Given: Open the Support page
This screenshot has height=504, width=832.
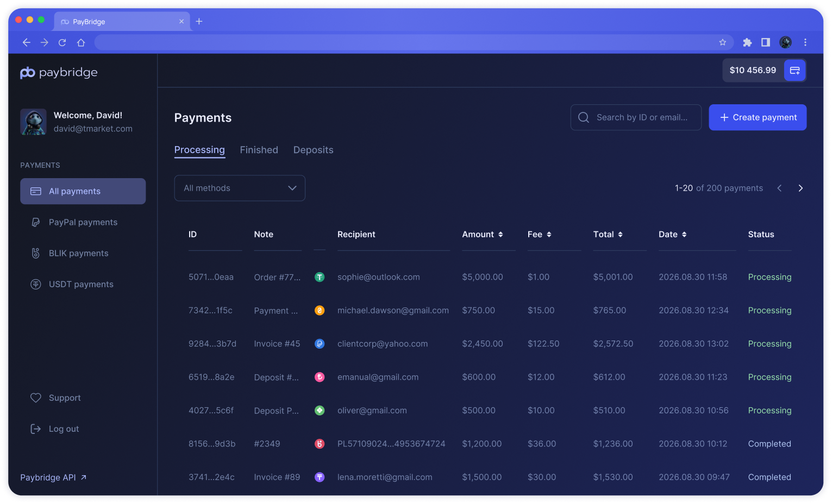Looking at the screenshot, I should coord(55,398).
